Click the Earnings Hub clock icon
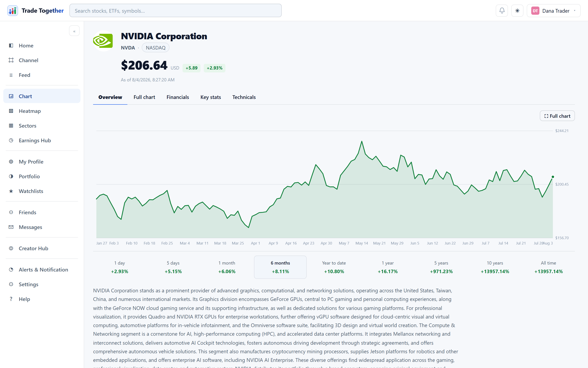 coord(11,140)
